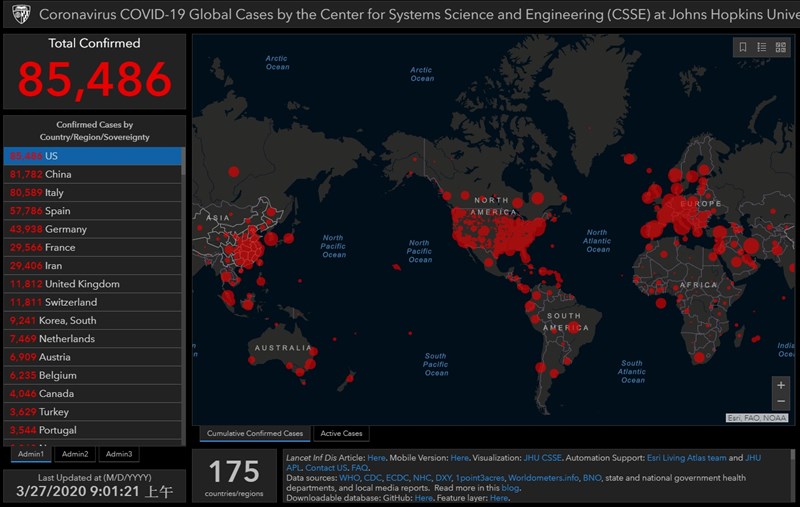
Task: Select the Admin2 tab
Action: click(75, 454)
